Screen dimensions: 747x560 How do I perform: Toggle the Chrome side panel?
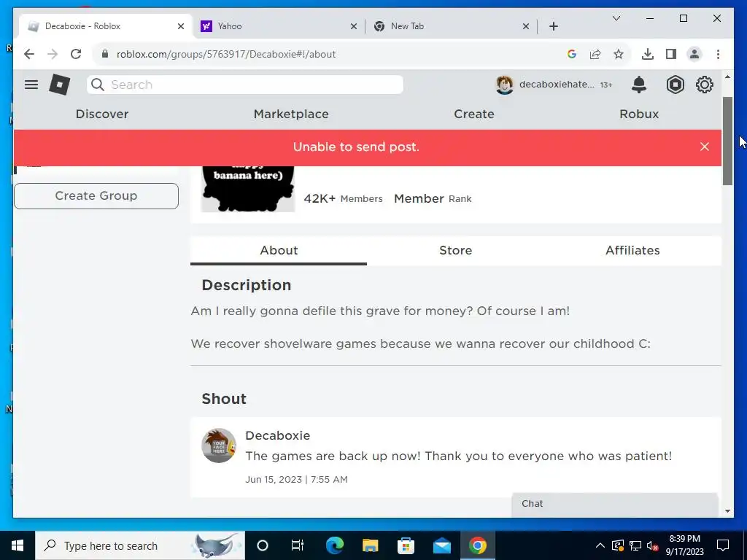click(x=671, y=54)
